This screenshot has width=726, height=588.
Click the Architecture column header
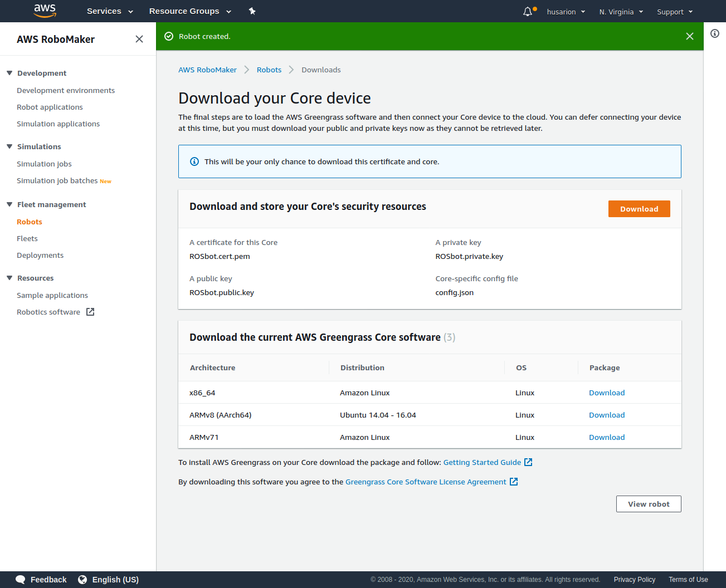(212, 367)
